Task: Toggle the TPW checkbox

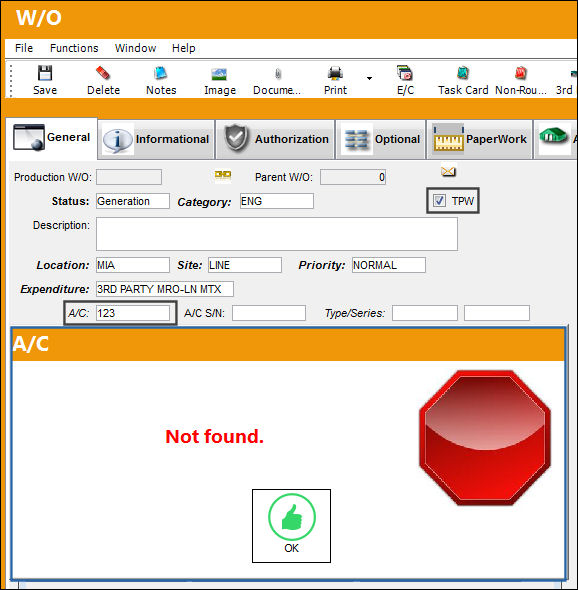Action: (439, 201)
